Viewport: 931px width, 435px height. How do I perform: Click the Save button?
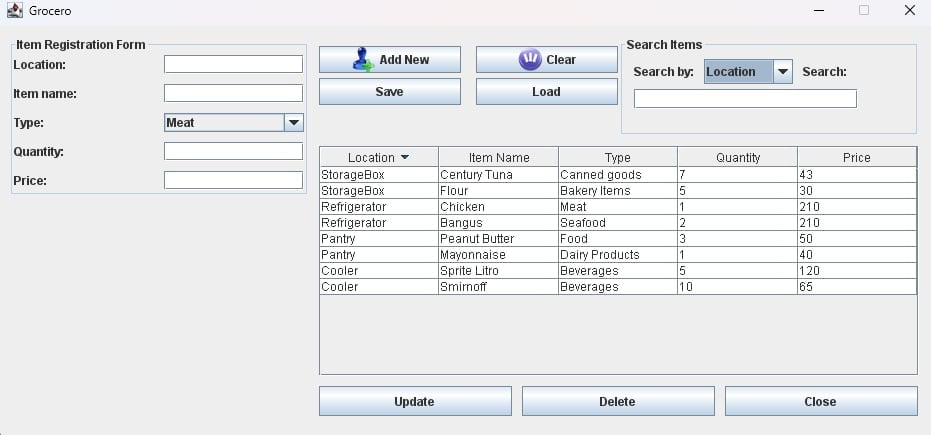click(x=390, y=91)
